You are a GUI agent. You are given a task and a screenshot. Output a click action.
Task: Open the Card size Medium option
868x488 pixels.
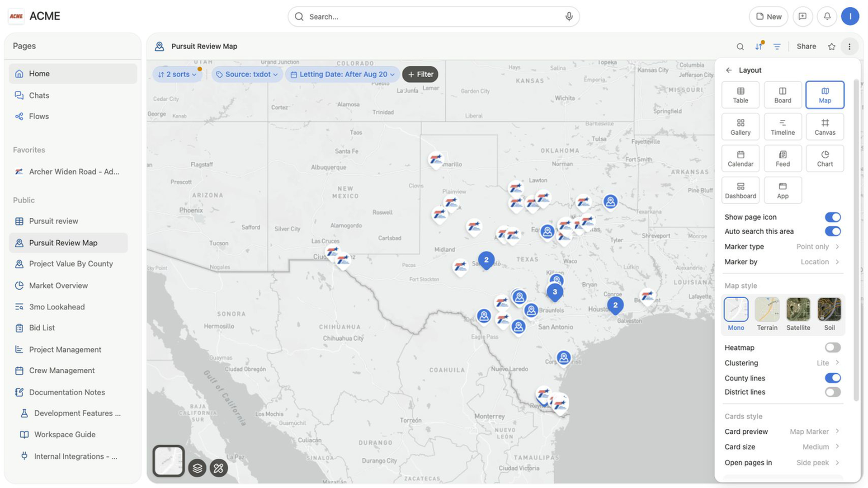pos(783,447)
